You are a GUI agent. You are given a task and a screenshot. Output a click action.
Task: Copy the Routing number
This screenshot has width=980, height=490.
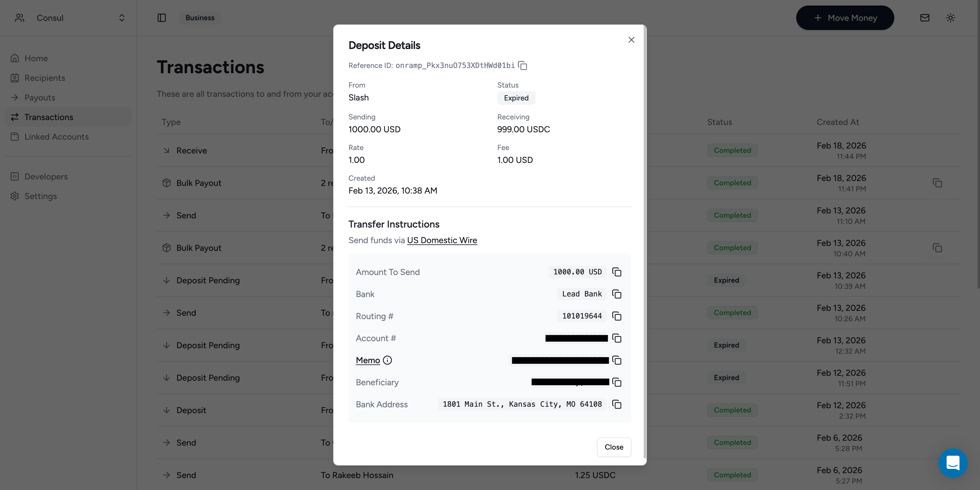[x=616, y=316]
